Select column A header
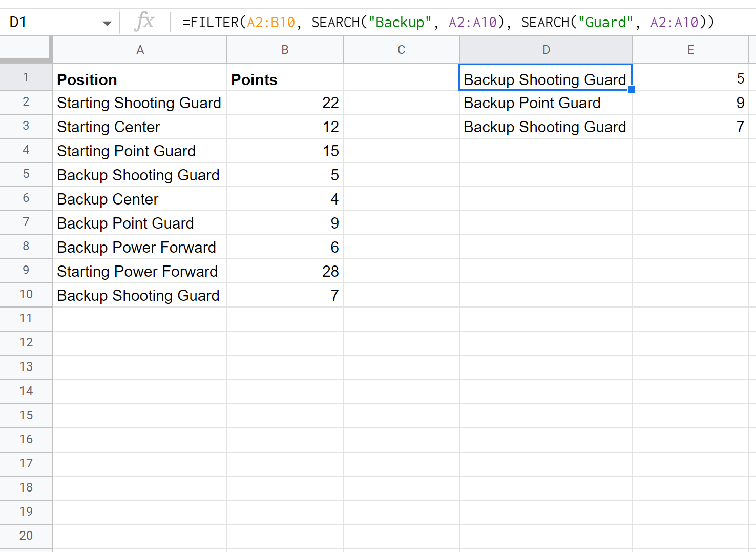The width and height of the screenshot is (756, 552). (x=140, y=50)
